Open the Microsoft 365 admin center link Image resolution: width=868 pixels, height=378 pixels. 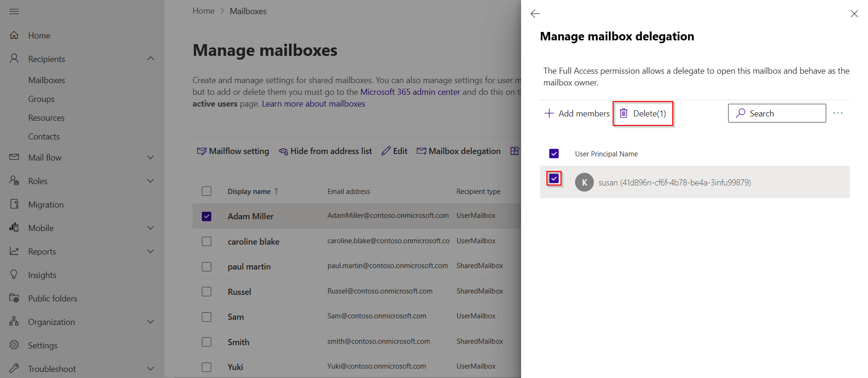[410, 92]
